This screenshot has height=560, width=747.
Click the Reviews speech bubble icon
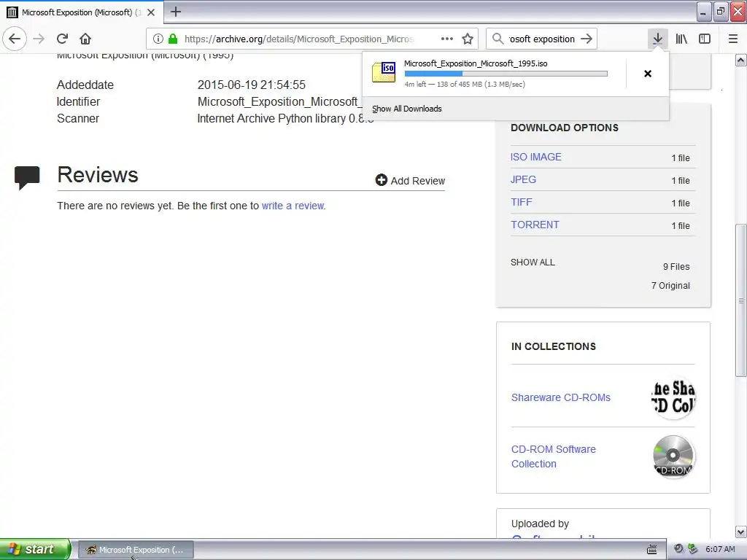tap(27, 177)
